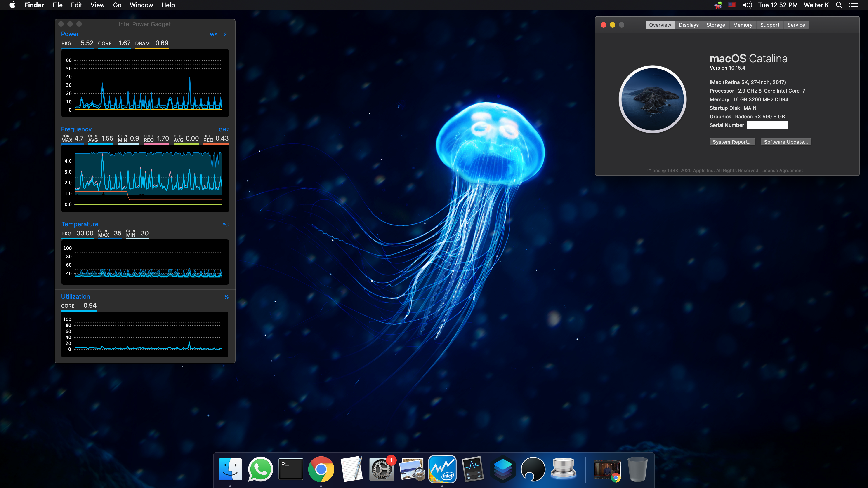Click the Power CORE value 1.67
Viewport: 868px width, 488px height.
[124, 43]
